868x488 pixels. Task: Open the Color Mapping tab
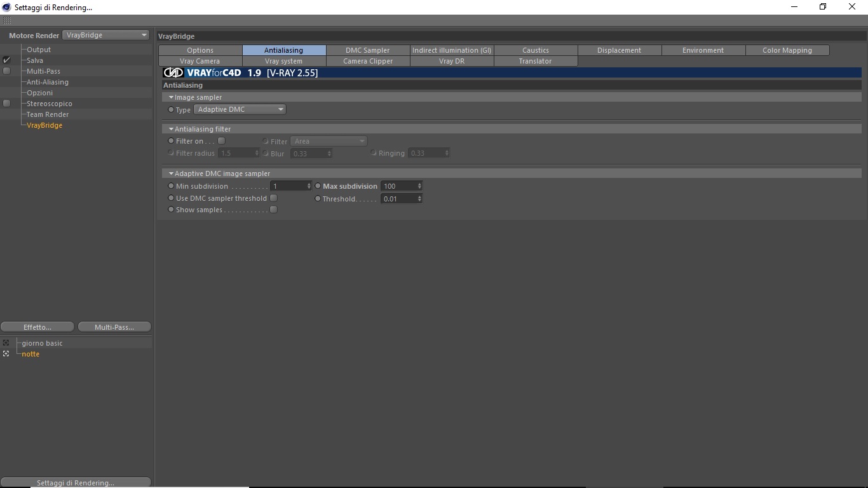[x=787, y=50]
